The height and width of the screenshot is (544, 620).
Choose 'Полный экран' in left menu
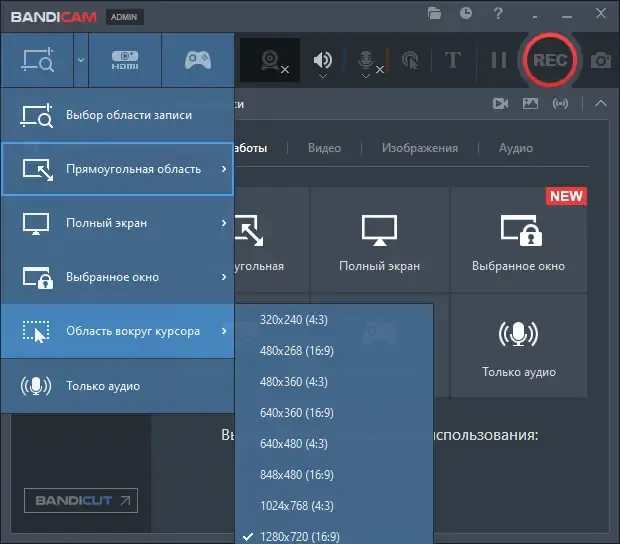118,223
